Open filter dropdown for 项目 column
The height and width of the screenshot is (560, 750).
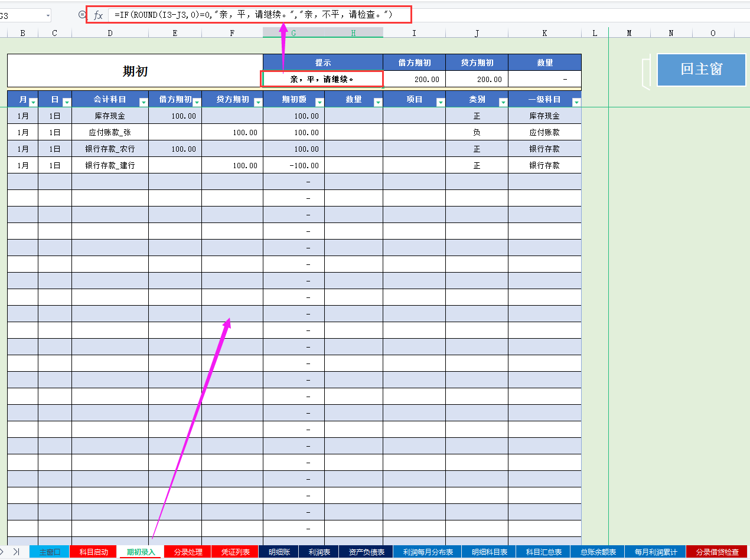(440, 102)
